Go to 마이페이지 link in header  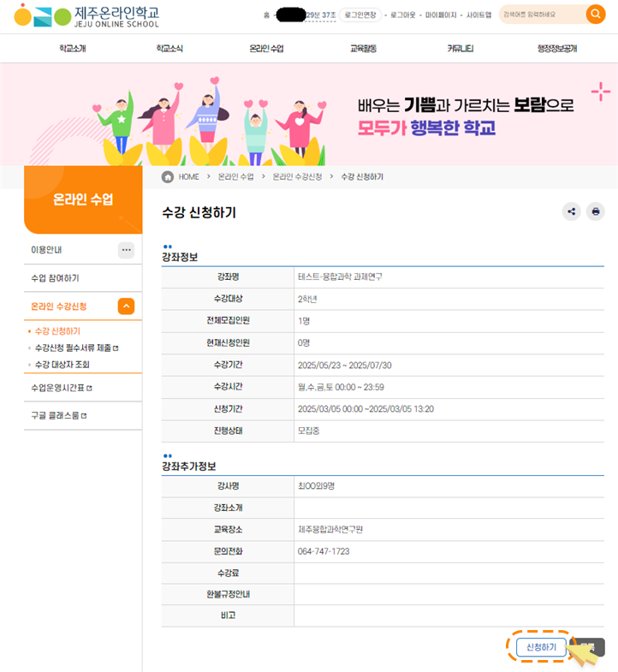[x=440, y=15]
